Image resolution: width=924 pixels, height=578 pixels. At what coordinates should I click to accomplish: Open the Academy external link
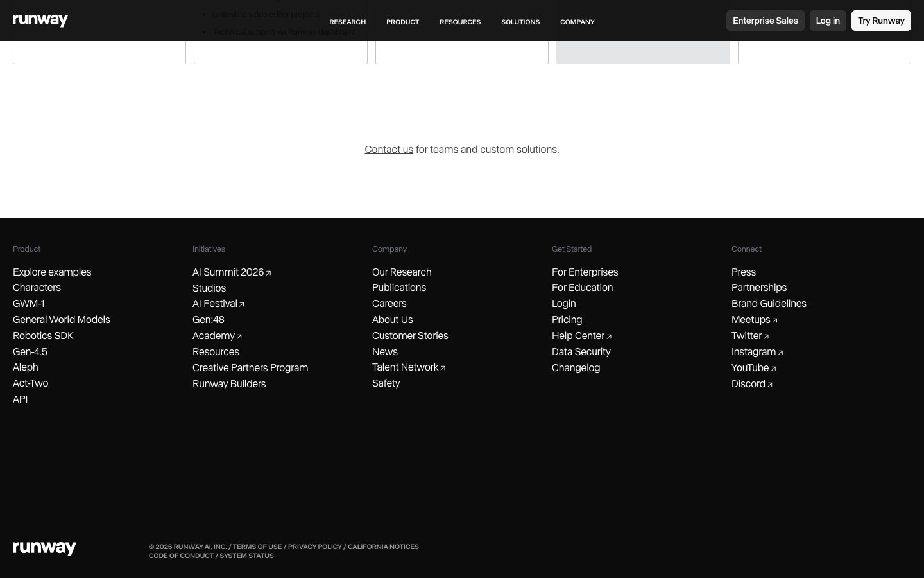coord(216,336)
